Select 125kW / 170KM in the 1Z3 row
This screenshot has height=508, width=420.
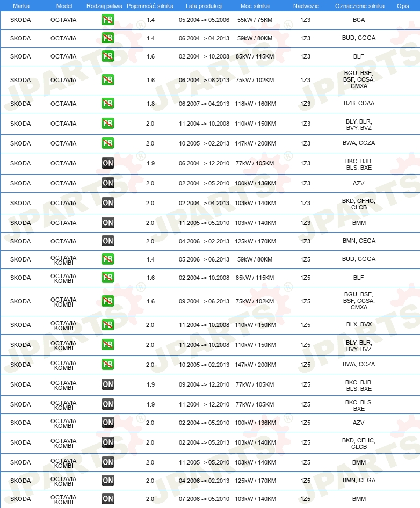(x=255, y=241)
